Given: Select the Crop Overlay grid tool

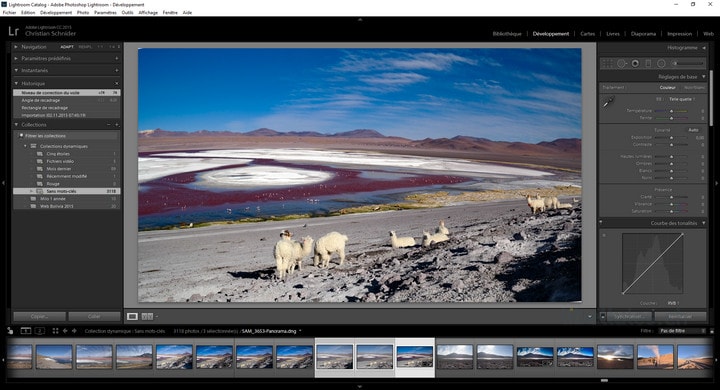Looking at the screenshot, I should click(x=607, y=63).
